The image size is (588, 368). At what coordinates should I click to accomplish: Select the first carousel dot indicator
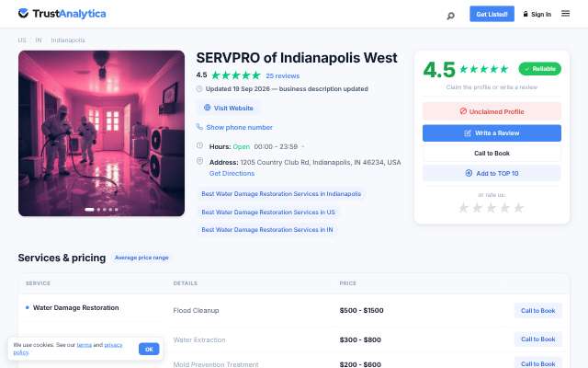click(90, 210)
